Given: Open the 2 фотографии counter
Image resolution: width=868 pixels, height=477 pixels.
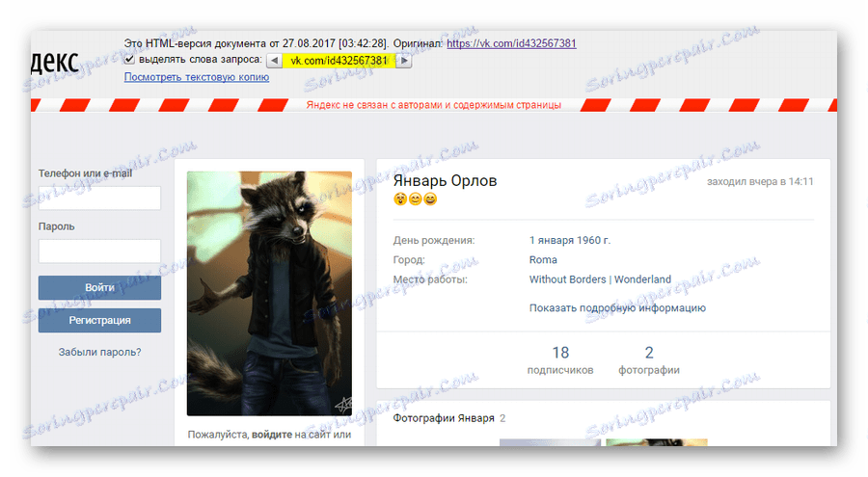Looking at the screenshot, I should pyautogui.click(x=649, y=360).
